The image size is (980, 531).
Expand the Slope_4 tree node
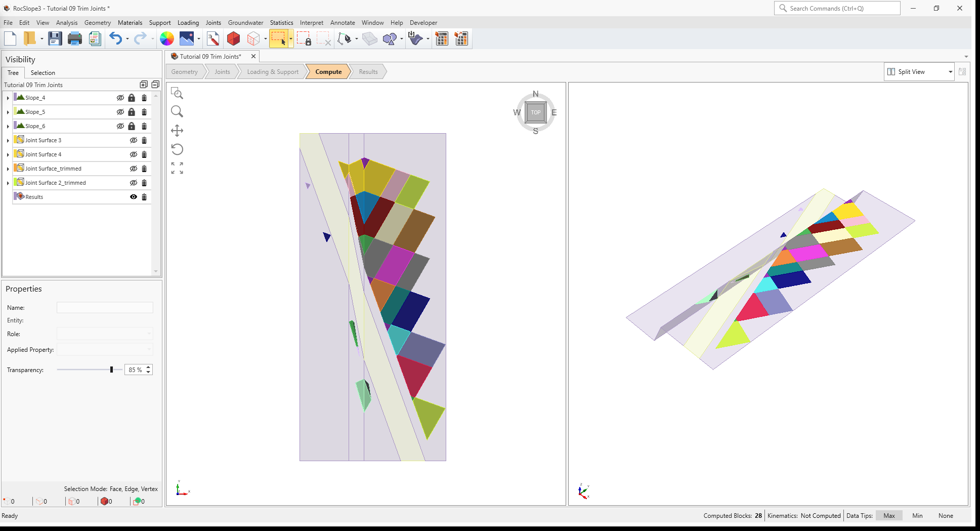click(8, 98)
